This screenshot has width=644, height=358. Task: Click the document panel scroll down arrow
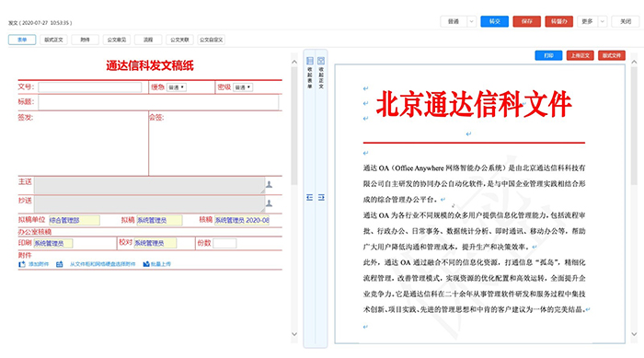pyautogui.click(x=634, y=334)
